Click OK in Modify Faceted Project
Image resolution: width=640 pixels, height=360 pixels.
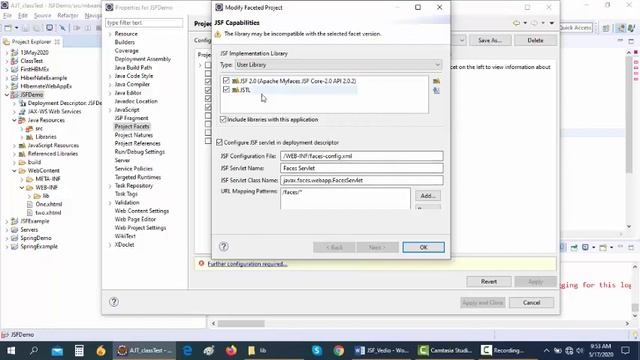[423, 247]
